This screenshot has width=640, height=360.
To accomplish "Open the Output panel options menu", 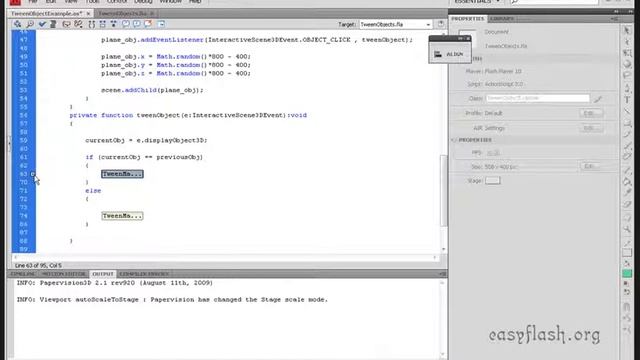I will coord(443,274).
